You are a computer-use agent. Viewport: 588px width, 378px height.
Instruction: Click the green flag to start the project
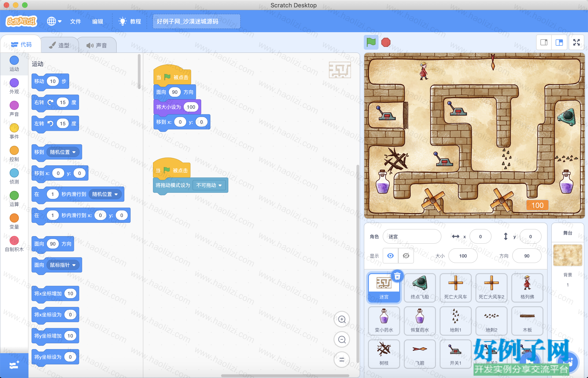[371, 42]
